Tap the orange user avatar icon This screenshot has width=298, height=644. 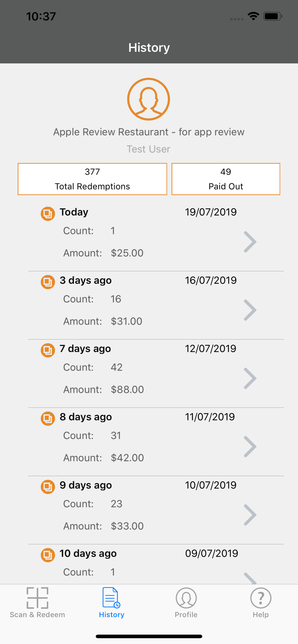click(149, 99)
